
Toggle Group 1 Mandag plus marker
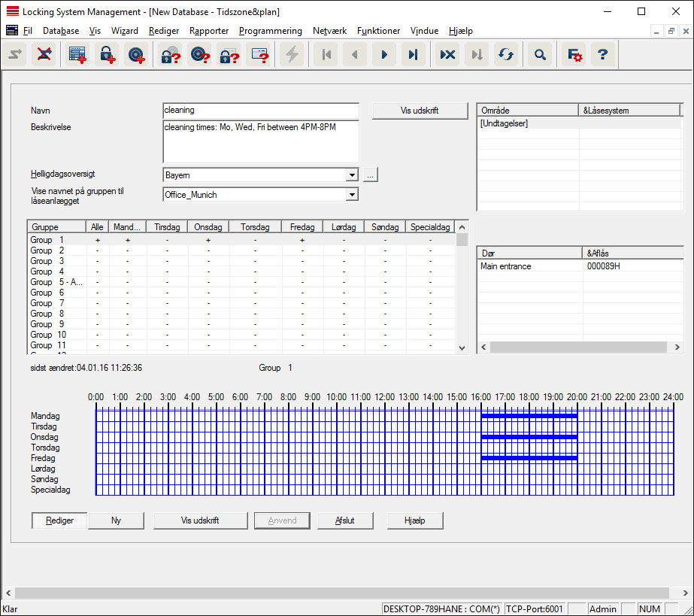127,240
